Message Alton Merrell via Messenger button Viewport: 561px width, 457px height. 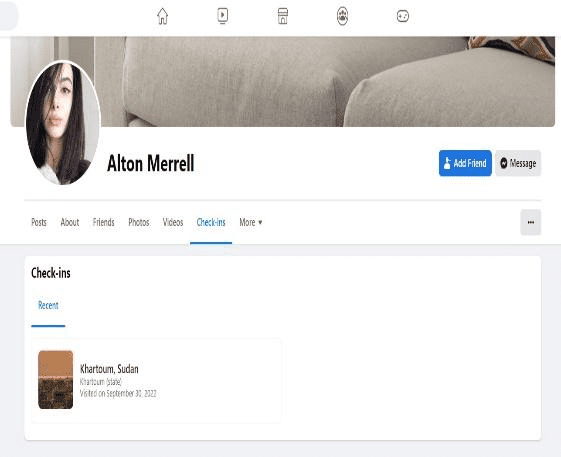coord(518,163)
